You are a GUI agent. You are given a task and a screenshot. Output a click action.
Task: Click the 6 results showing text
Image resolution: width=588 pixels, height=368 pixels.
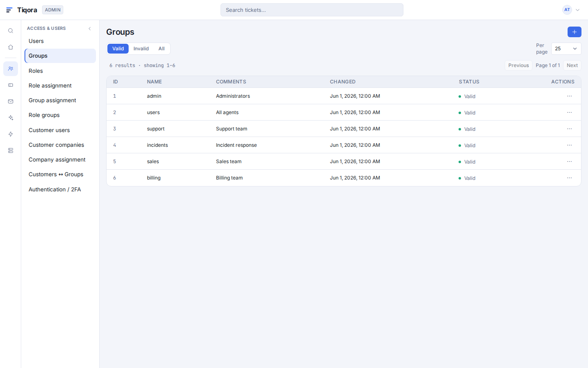[142, 65]
